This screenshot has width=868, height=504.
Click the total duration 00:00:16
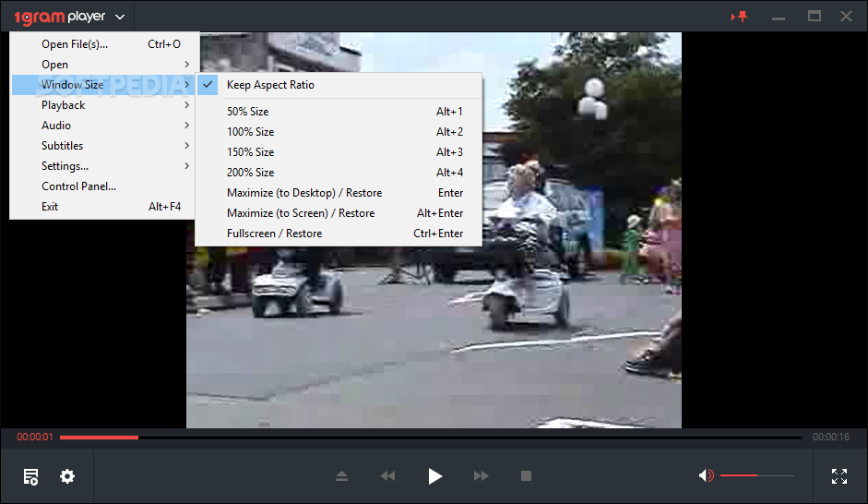point(831,437)
